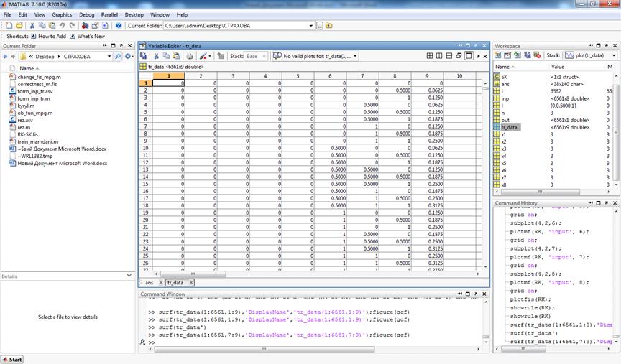Click the Windows Start button

(x=12, y=359)
